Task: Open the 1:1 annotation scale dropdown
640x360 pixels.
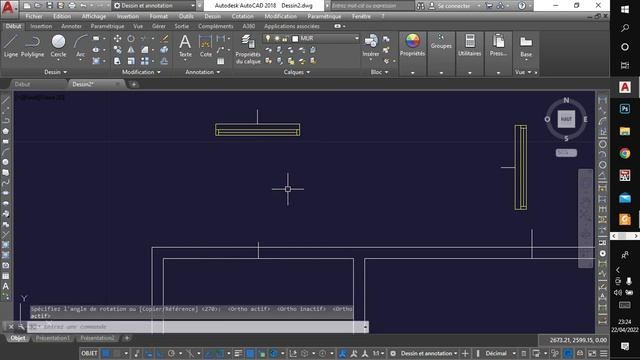Action: pyautogui.click(x=378, y=353)
